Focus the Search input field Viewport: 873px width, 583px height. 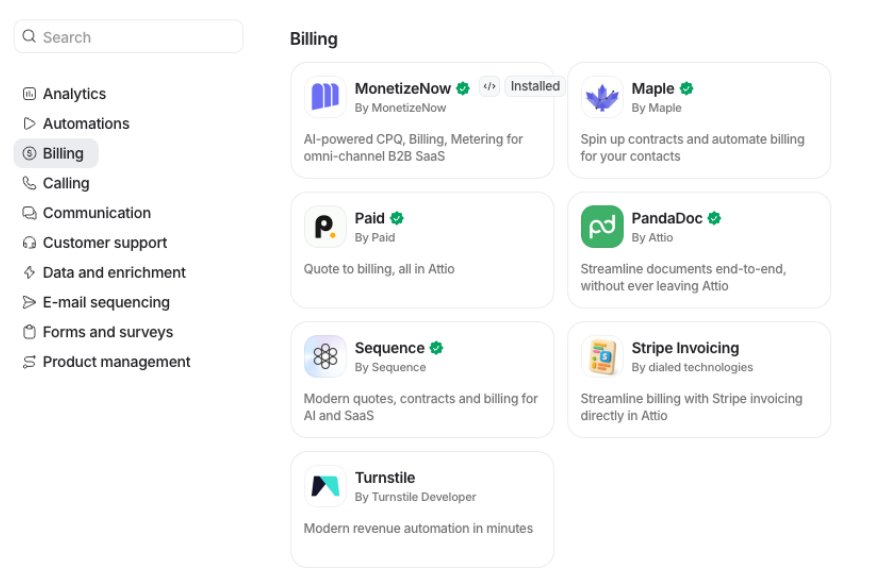pos(129,37)
